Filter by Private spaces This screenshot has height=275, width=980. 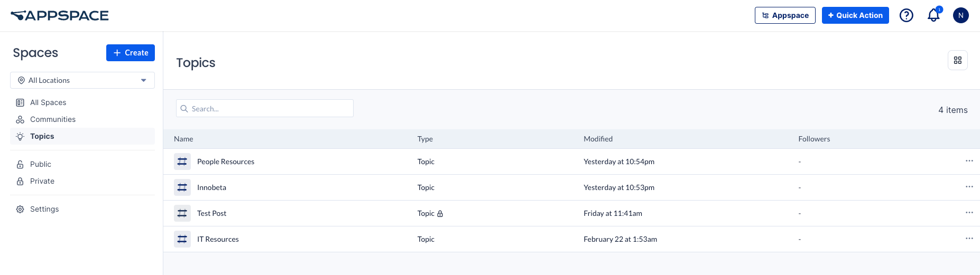(x=82, y=181)
